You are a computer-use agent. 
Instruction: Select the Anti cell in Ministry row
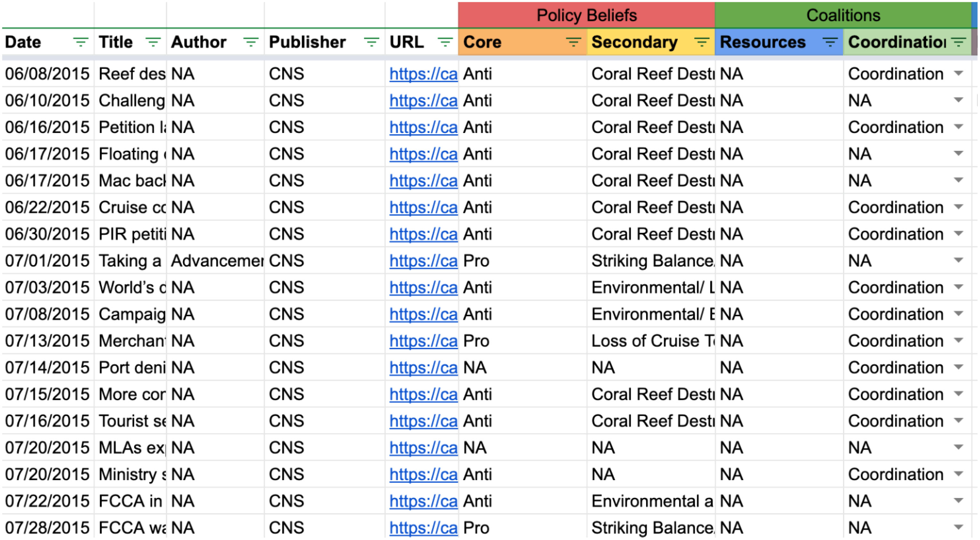coord(522,474)
